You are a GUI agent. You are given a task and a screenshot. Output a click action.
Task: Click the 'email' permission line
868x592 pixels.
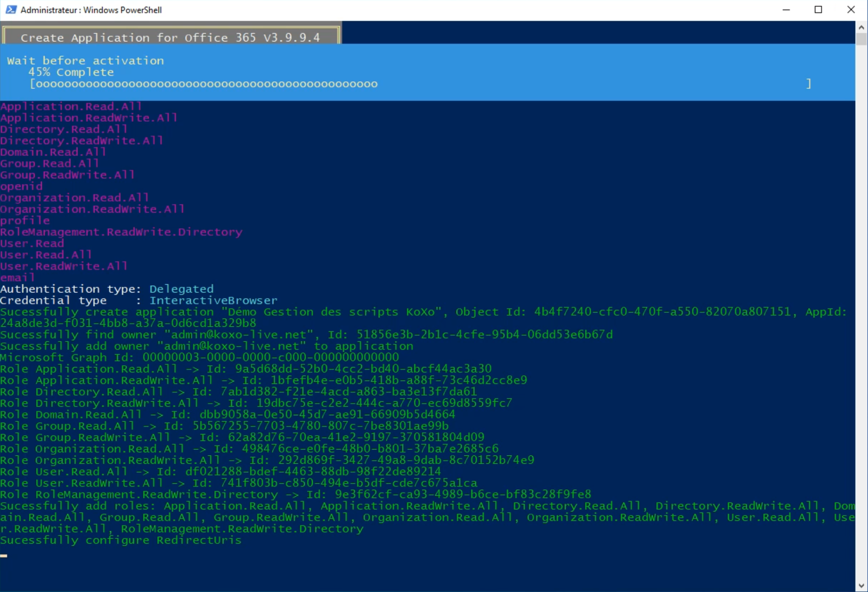[18, 278]
